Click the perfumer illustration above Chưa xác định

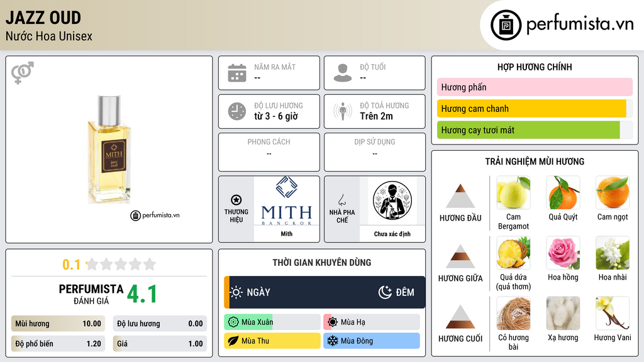tap(392, 200)
